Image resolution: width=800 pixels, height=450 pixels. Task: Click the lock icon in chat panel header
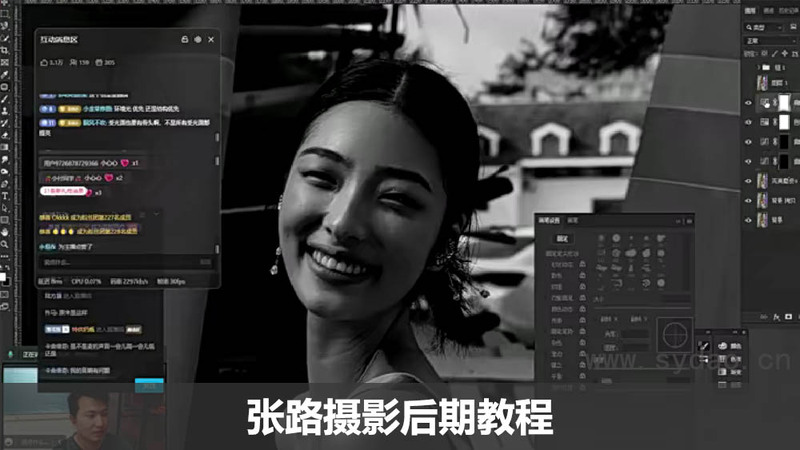(x=185, y=39)
